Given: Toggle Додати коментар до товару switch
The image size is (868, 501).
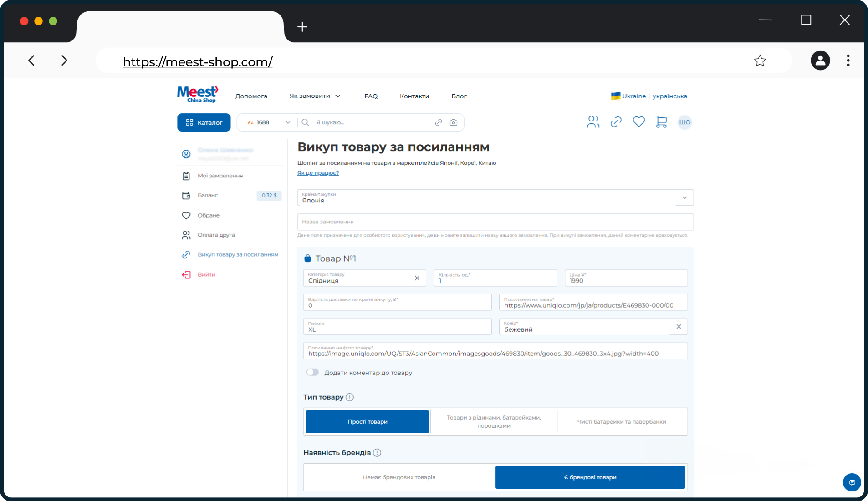Looking at the screenshot, I should pos(312,372).
